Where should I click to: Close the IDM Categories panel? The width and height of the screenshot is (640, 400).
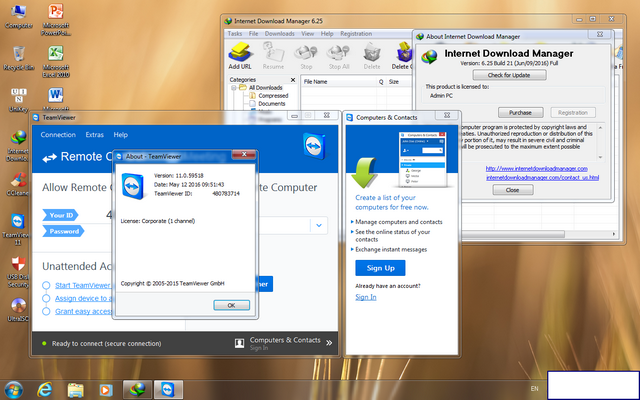coord(293,80)
